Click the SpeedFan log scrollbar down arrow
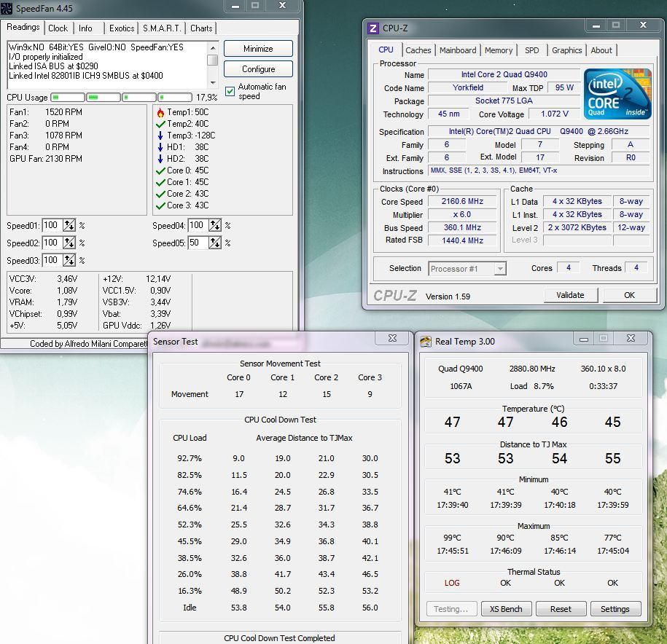This screenshot has height=644, width=667. (x=213, y=83)
